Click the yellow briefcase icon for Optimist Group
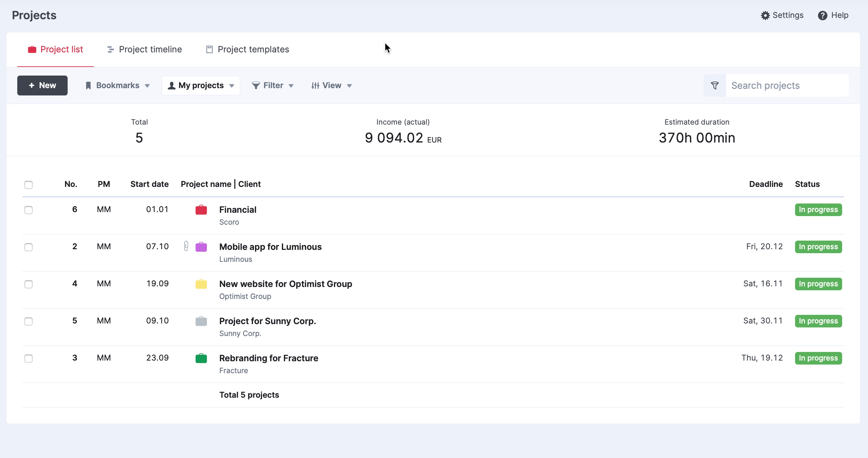This screenshot has width=868, height=458. click(x=201, y=284)
